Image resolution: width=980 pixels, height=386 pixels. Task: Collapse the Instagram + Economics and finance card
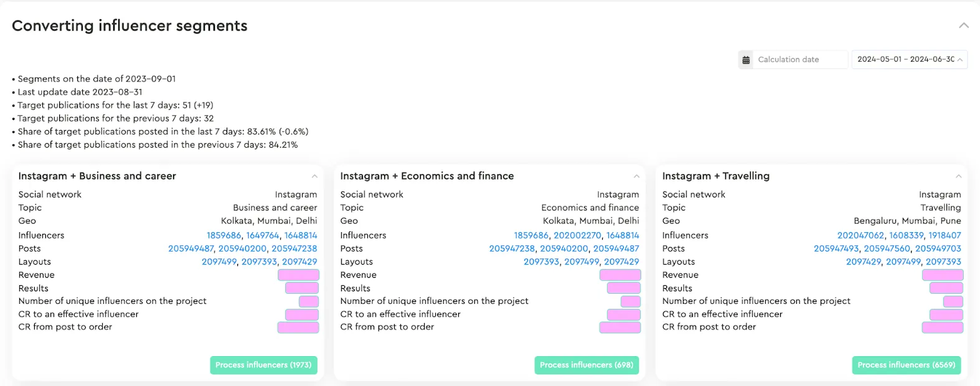(636, 176)
